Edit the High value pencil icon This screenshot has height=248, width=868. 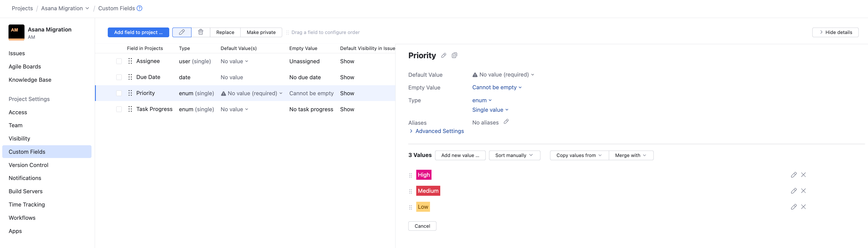(x=793, y=175)
